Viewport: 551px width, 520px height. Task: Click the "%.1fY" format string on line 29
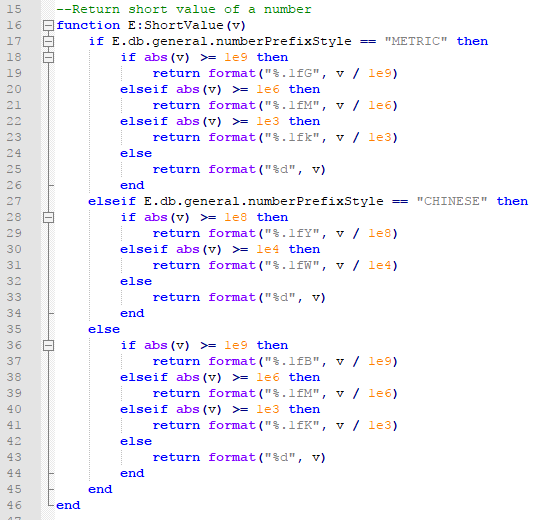(292, 233)
